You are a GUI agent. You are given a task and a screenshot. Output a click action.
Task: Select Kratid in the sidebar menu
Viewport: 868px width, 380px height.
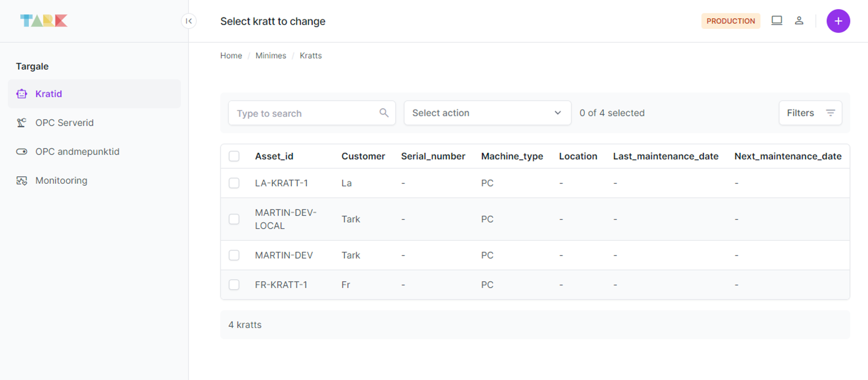49,94
